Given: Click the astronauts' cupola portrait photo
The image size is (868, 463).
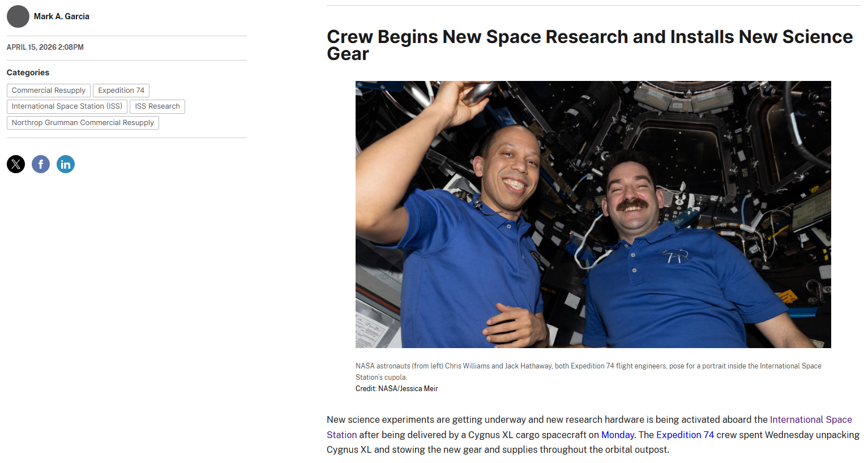Looking at the screenshot, I should pos(593,214).
